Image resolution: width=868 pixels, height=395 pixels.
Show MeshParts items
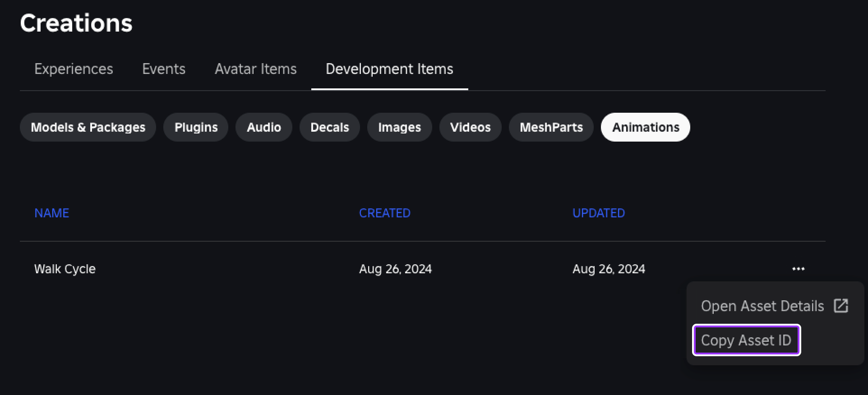point(551,127)
